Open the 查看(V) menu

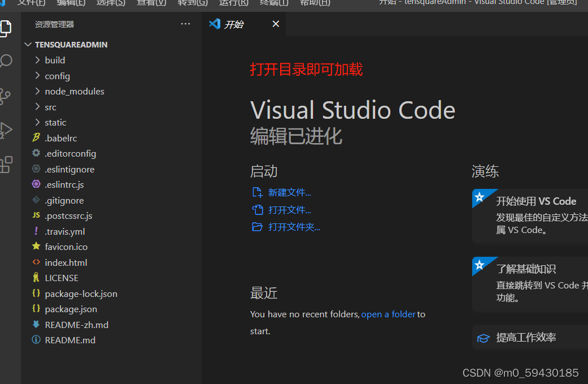tap(151, 3)
